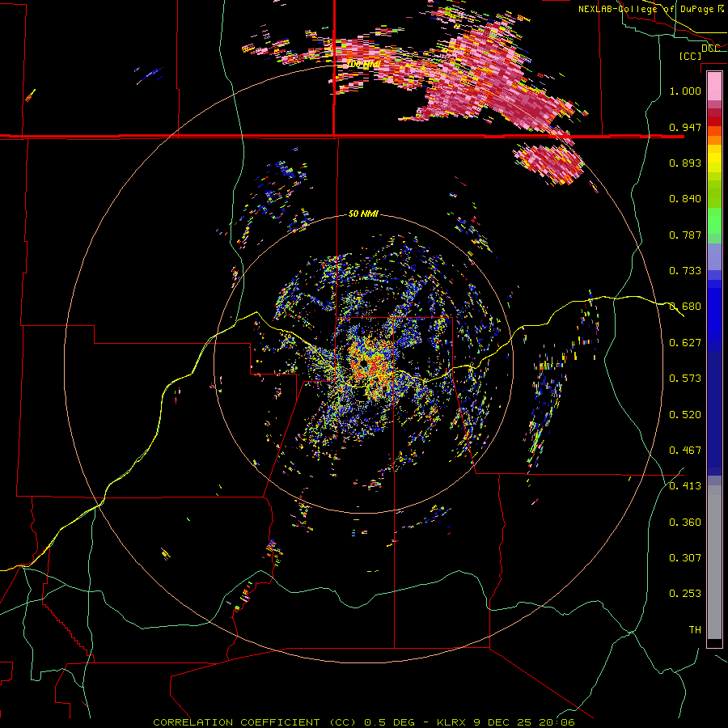Click the black radar site hole at center
728x728 pixels.
(364, 362)
